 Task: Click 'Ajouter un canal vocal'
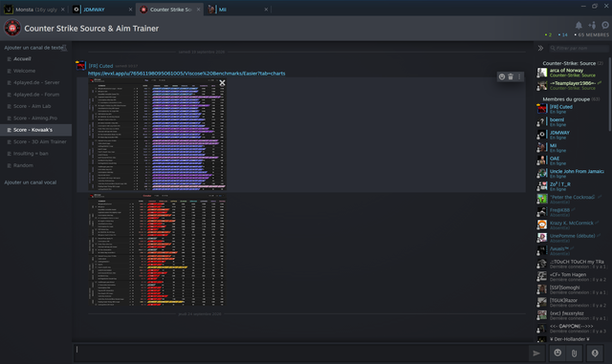coord(30,182)
